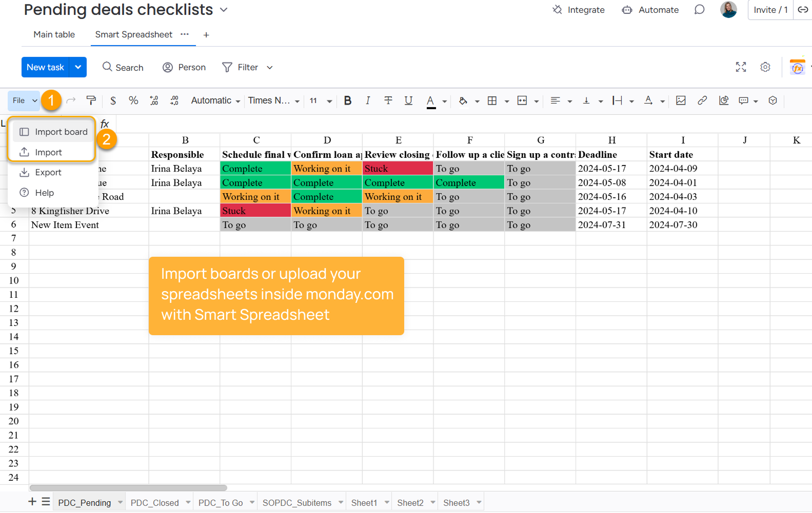Click the redo arrow icon

tap(71, 100)
